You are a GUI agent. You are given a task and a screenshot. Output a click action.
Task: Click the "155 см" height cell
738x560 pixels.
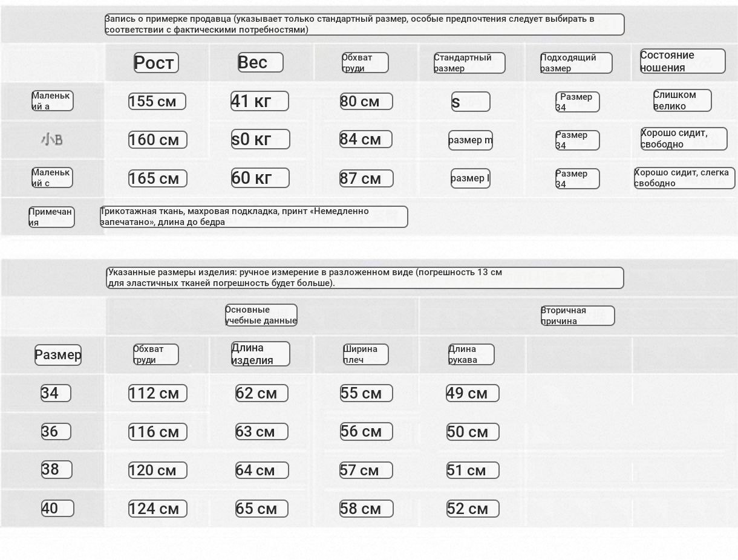(x=157, y=102)
